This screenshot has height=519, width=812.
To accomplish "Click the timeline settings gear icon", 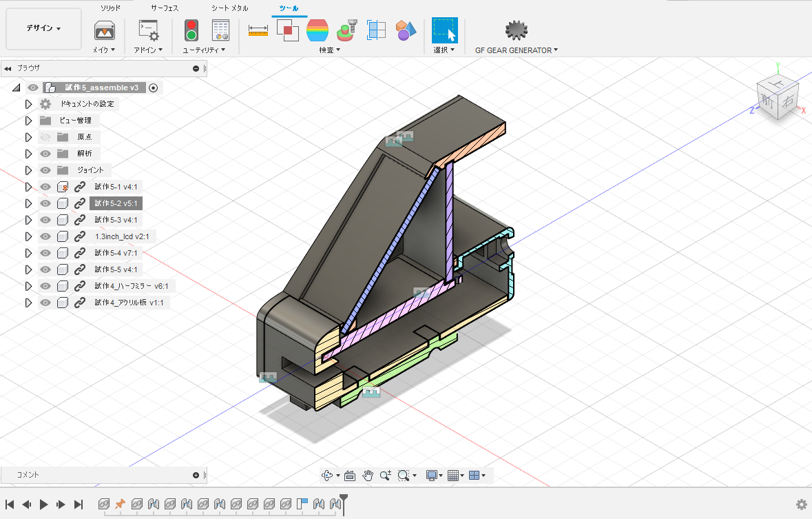I will click(x=801, y=505).
